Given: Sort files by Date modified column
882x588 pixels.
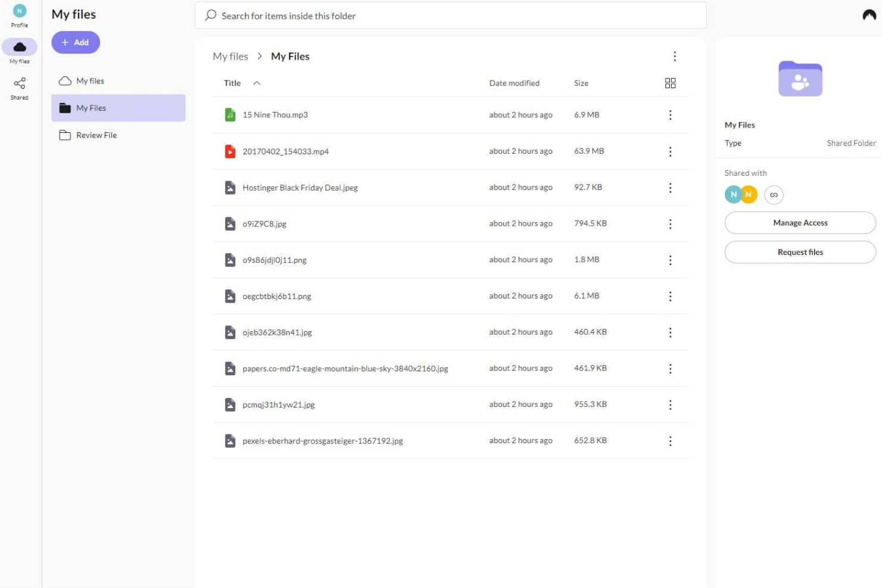Looking at the screenshot, I should coord(514,83).
